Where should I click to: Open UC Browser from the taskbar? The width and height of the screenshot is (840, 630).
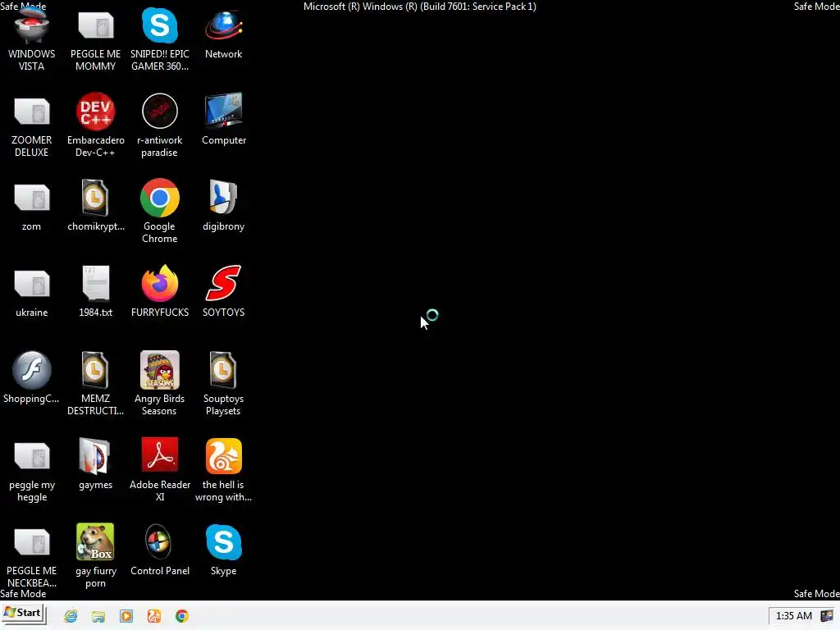pos(154,616)
